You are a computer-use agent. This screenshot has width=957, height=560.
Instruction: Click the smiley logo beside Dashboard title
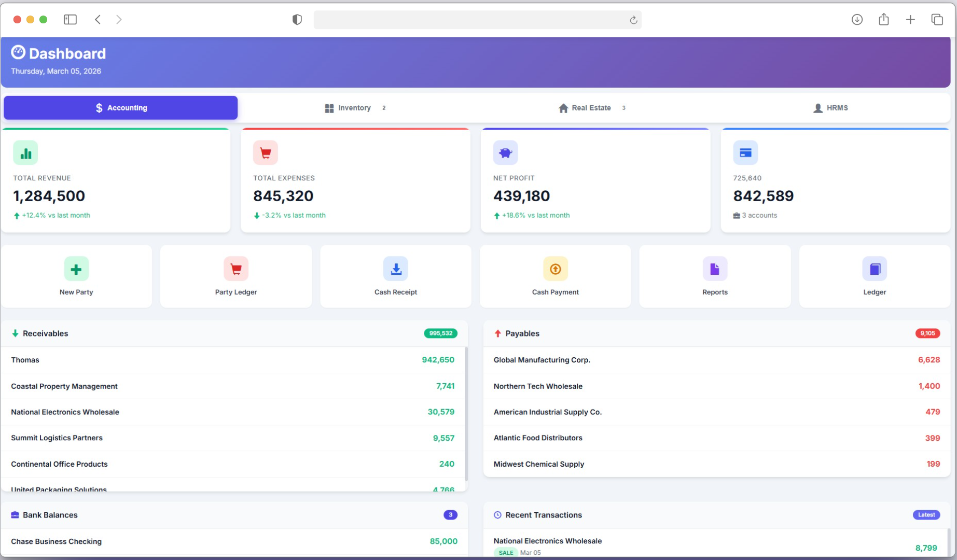pyautogui.click(x=17, y=51)
